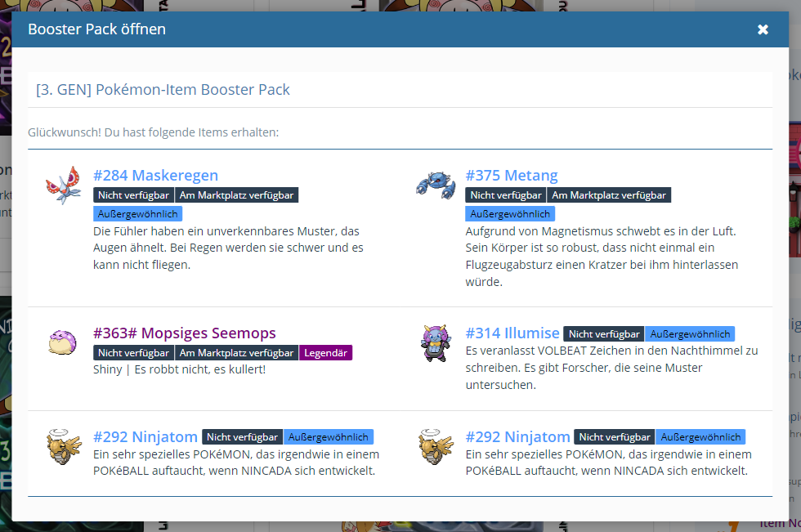Image resolution: width=801 pixels, height=532 pixels.
Task: Click the [3. GEN] Pokémon-Item Booster Pack heading
Action: point(163,90)
